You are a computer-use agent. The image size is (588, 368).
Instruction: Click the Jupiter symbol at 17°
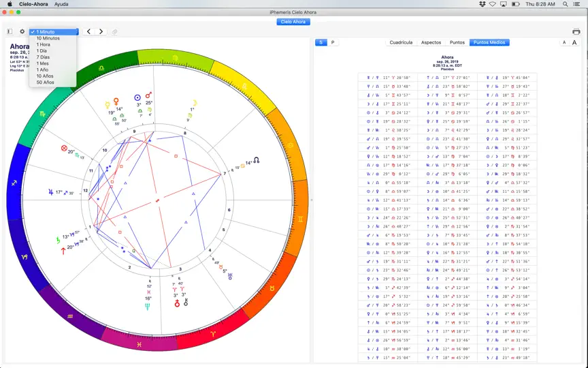tap(50, 192)
